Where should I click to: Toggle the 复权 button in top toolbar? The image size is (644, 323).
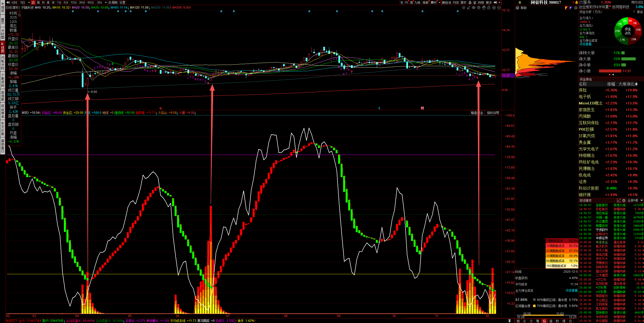click(x=463, y=3)
